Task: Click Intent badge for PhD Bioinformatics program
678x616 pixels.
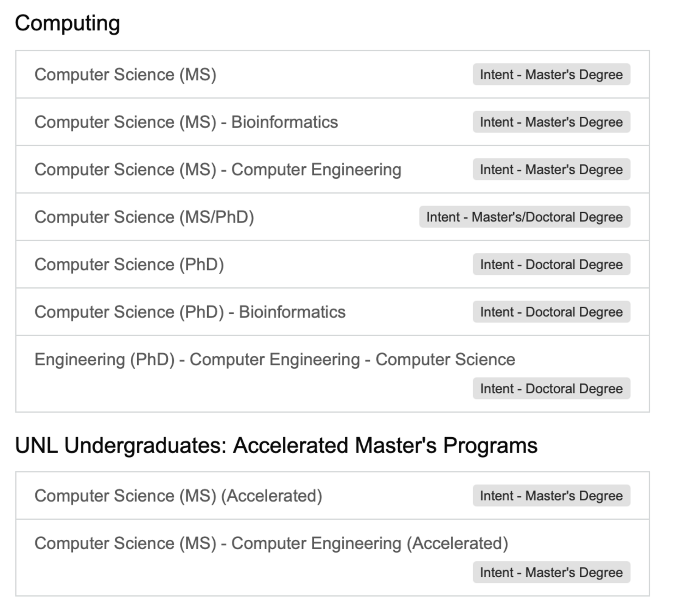Action: (551, 312)
